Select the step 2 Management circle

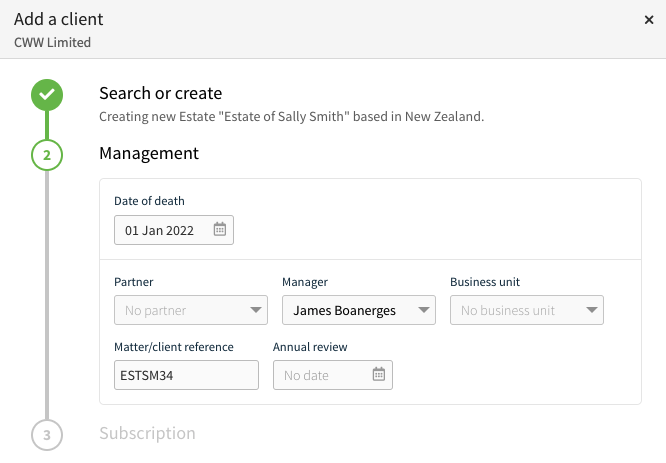tap(47, 155)
